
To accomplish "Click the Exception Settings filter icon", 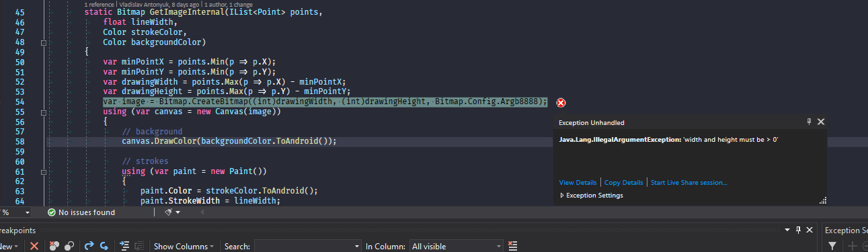I will pyautogui.click(x=832, y=247).
